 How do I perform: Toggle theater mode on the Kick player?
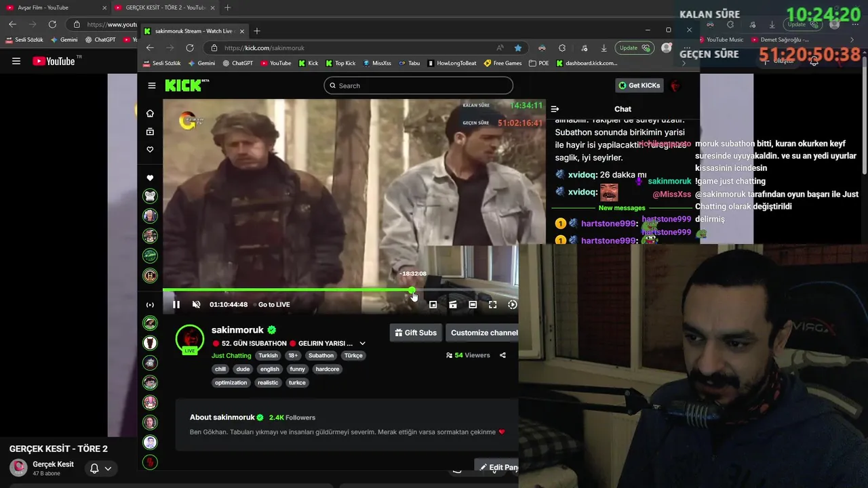click(473, 304)
